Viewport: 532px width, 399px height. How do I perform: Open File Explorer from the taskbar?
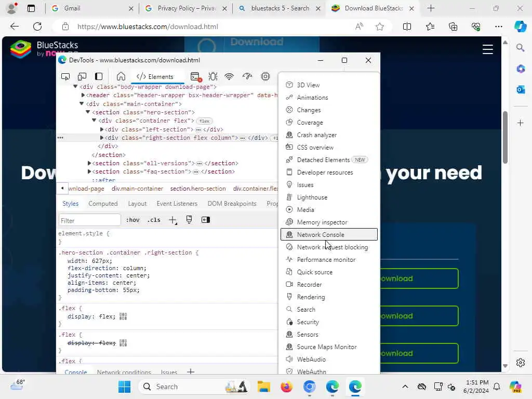pos(263,387)
